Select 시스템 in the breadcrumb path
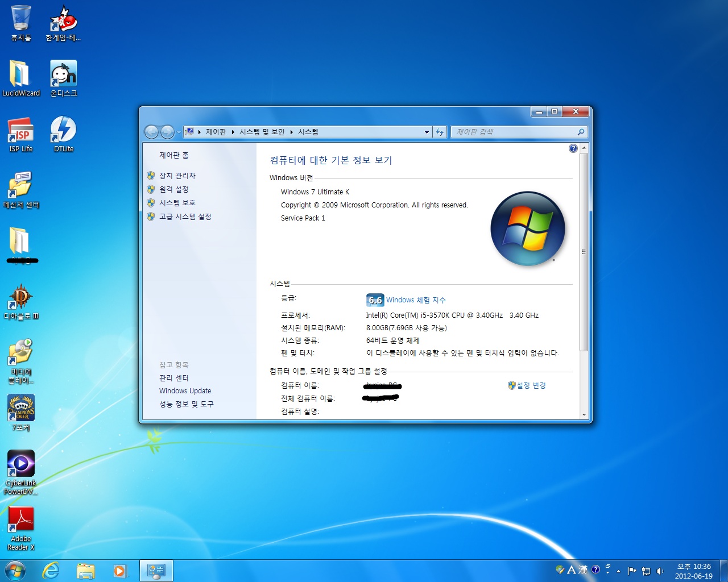Viewport: 728px width, 582px height. pos(308,132)
